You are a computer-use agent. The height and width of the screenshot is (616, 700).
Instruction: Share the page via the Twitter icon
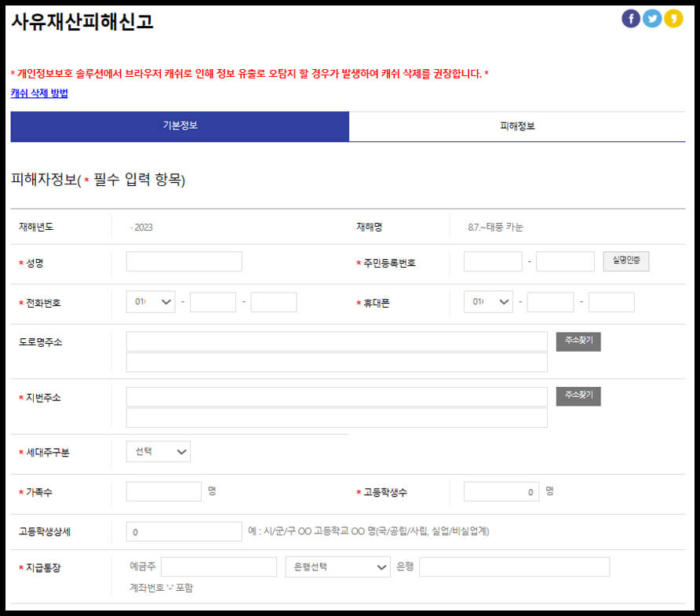click(x=652, y=17)
